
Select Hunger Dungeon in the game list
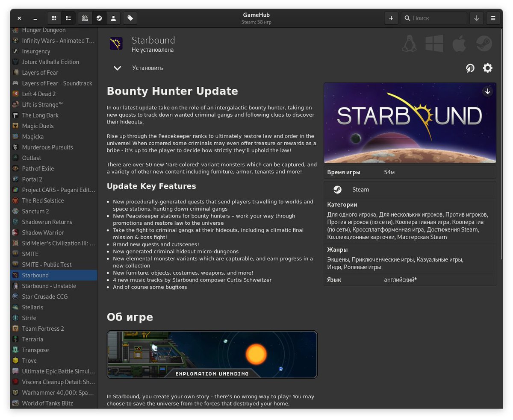tap(54, 30)
